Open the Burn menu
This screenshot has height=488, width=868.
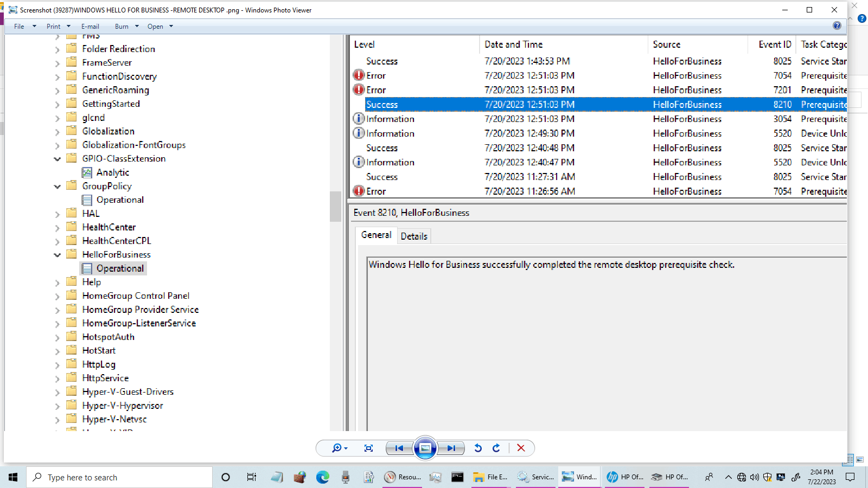122,26
